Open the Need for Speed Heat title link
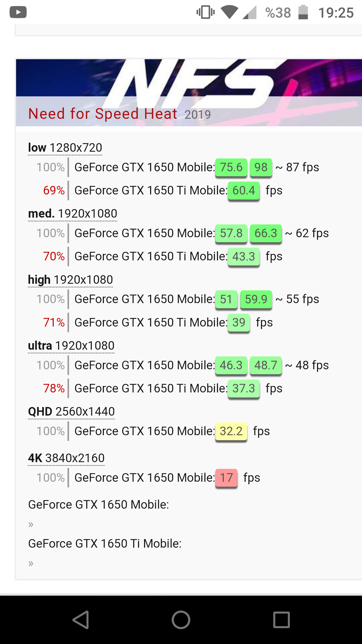Viewport: 362px width, 644px height. pyautogui.click(x=103, y=114)
